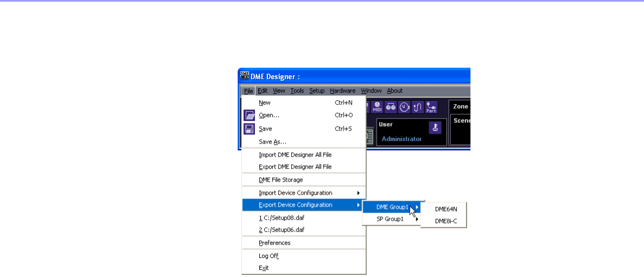The image size is (644, 277).
Task: Click the Port toolbar icon
Action: [431, 107]
